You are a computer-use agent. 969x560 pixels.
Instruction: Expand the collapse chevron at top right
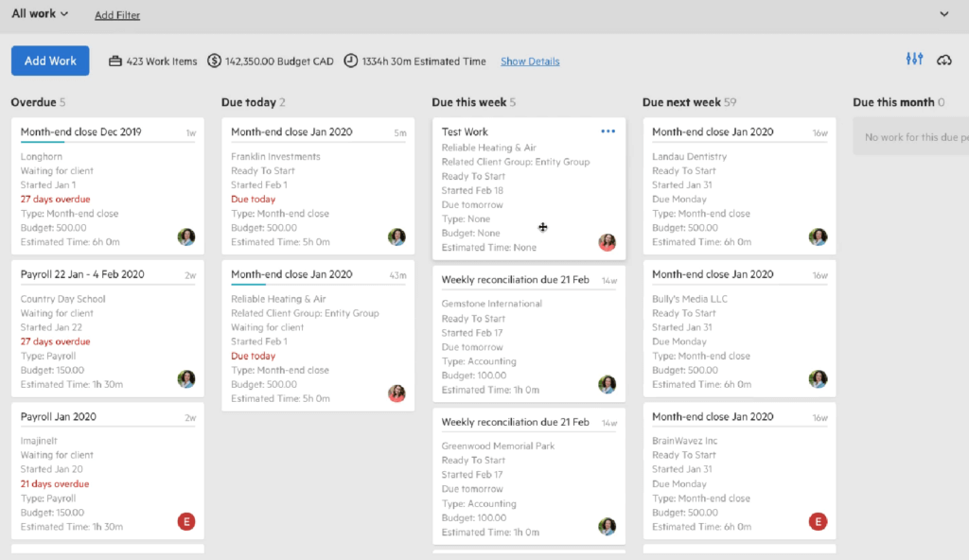click(x=943, y=13)
